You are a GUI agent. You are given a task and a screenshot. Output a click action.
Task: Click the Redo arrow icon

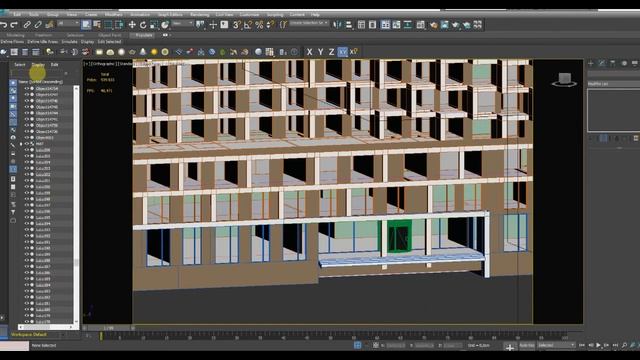(14, 25)
